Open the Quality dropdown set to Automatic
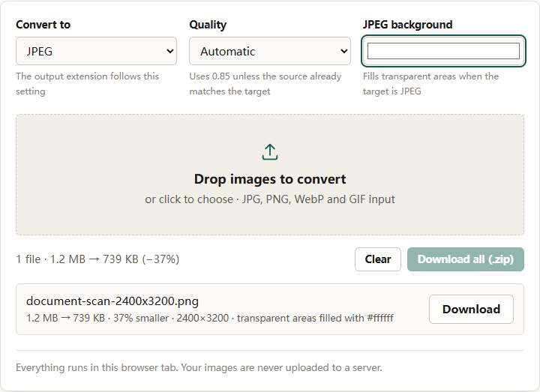540x392 pixels. pos(270,51)
